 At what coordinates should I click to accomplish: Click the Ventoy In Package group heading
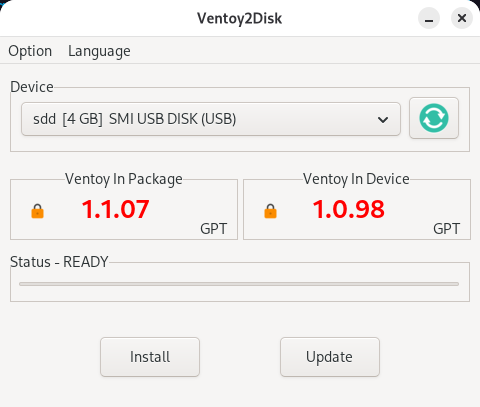(x=124, y=179)
